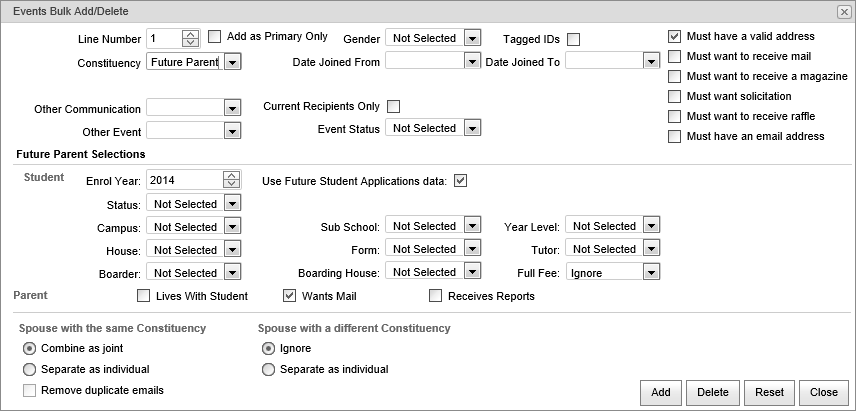Enable Remove duplicate emails checkbox
This screenshot has height=411, width=856.
[x=30, y=390]
